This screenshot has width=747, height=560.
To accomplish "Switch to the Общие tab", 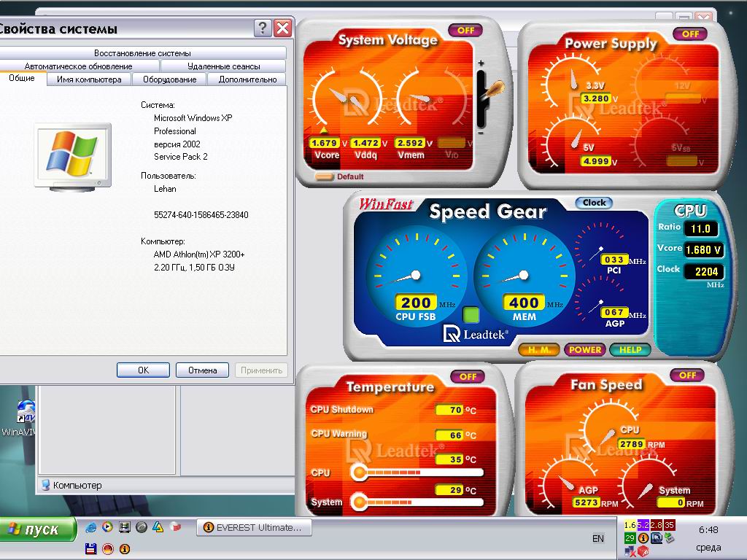I will [22, 79].
